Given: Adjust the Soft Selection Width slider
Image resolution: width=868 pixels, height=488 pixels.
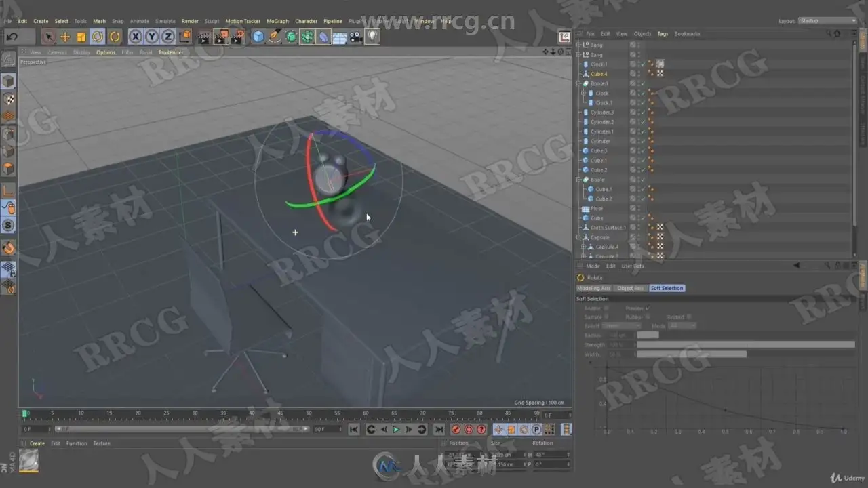Looking at the screenshot, I should click(x=746, y=354).
